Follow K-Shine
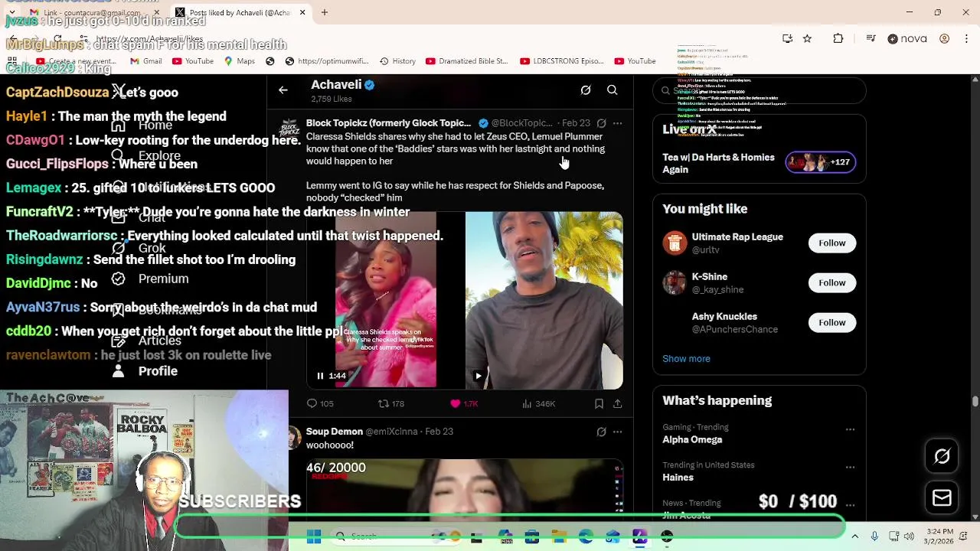 [x=831, y=283]
